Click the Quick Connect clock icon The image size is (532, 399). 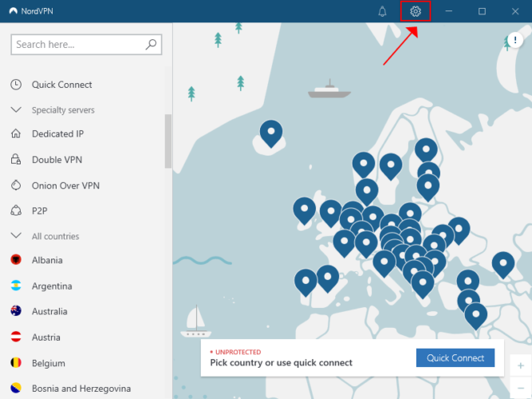[16, 85]
